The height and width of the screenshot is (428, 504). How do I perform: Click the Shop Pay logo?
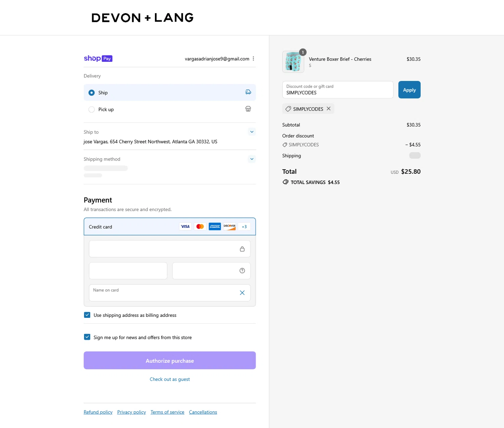(x=98, y=58)
